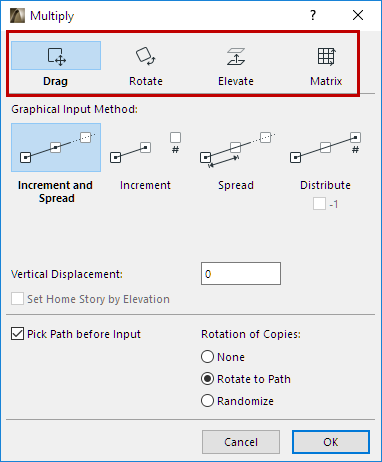This screenshot has height=462, width=382.
Task: Select the Drag multiply action icon
Action: pyautogui.click(x=56, y=56)
